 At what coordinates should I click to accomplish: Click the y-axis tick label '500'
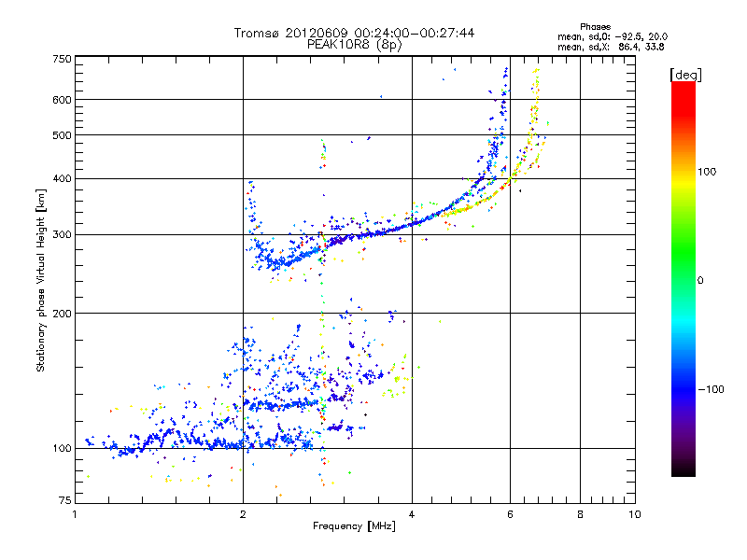63,135
